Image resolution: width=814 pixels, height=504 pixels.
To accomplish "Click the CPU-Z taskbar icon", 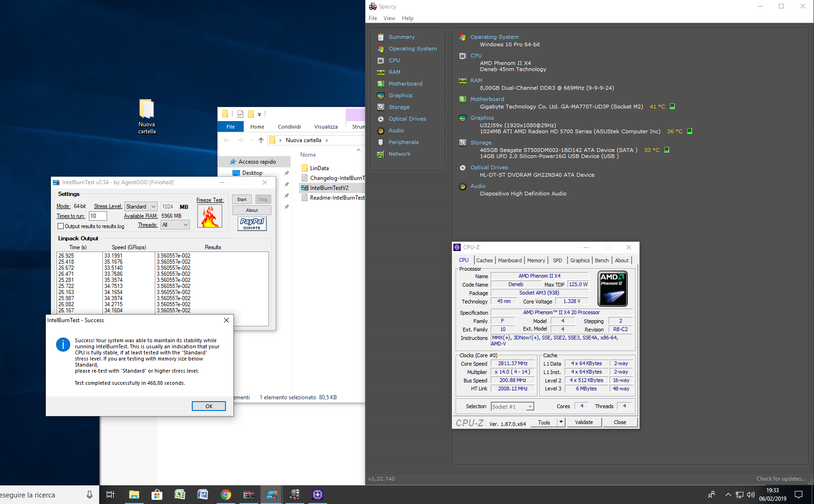I will (x=318, y=495).
